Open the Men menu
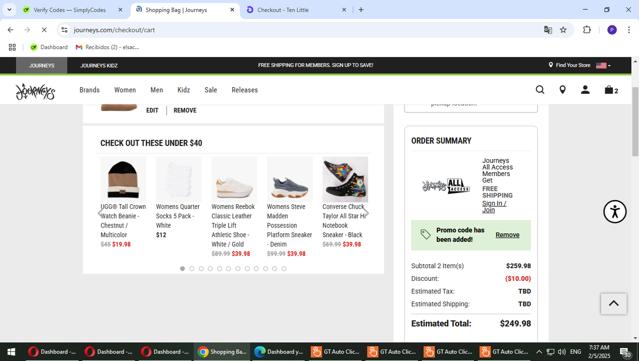The width and height of the screenshot is (640, 361). click(157, 90)
